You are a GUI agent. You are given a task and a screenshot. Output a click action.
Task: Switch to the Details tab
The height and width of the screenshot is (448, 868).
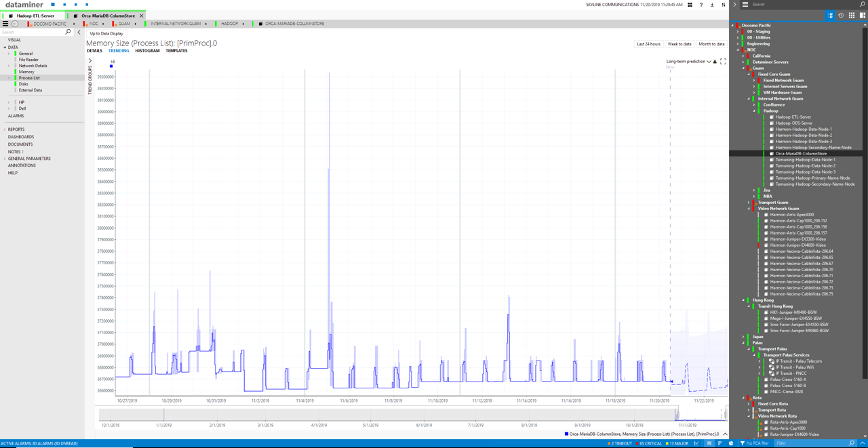tap(94, 51)
